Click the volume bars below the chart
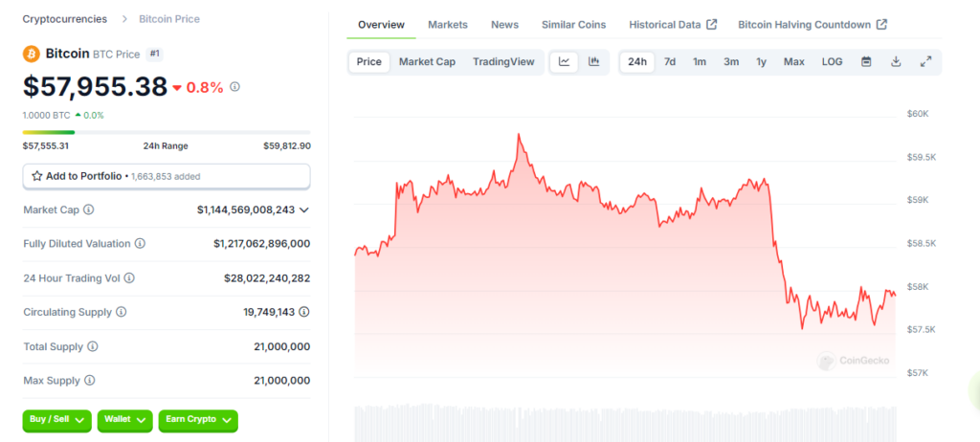The image size is (980, 442). tap(625, 423)
